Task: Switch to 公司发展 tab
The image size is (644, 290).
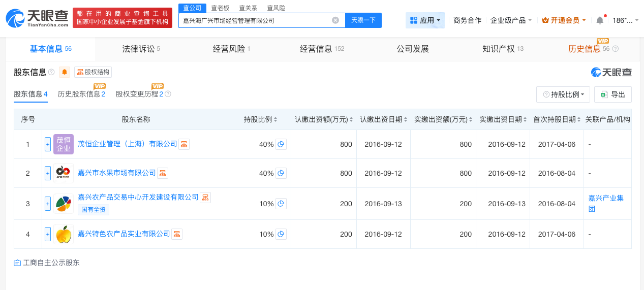Action: [x=413, y=49]
